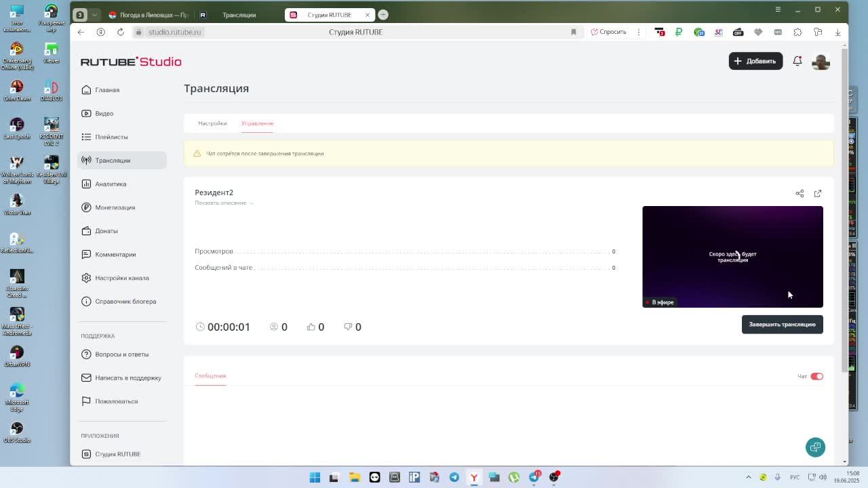Click the RUTUBE Studio logo

point(131,62)
